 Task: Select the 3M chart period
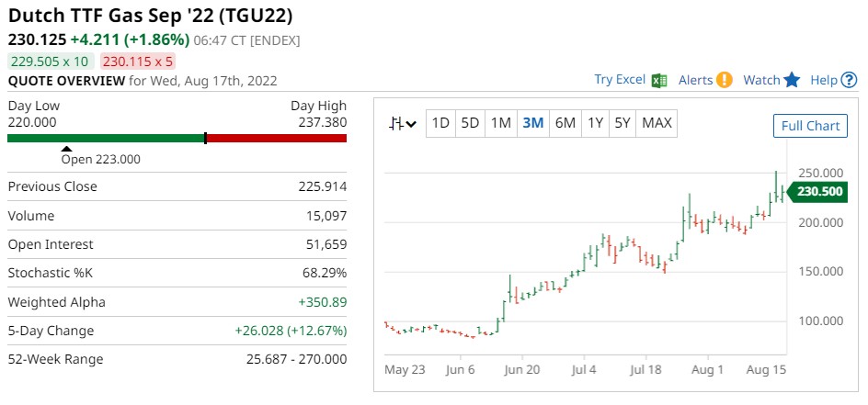[x=532, y=123]
